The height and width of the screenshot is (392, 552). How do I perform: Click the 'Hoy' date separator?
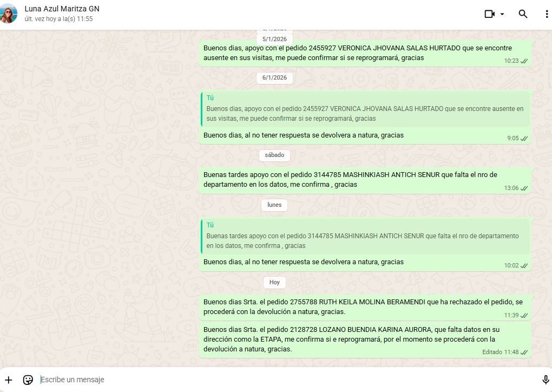coord(274,282)
